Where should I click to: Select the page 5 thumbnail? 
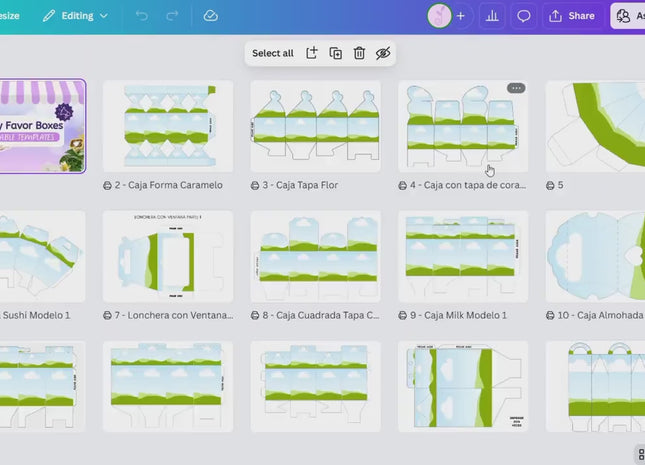coord(595,126)
